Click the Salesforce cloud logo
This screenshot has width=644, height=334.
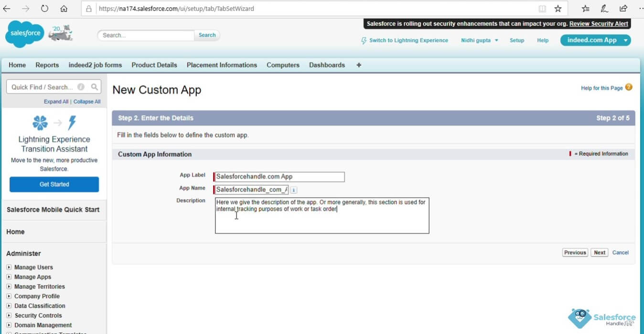24,33
